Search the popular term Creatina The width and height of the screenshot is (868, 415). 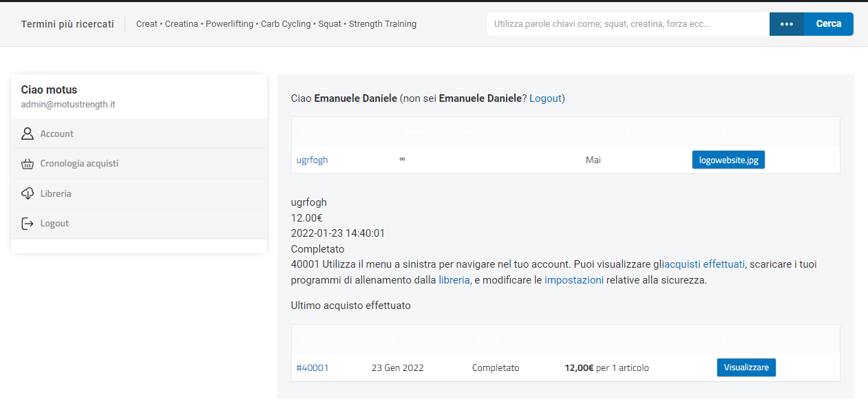(181, 24)
